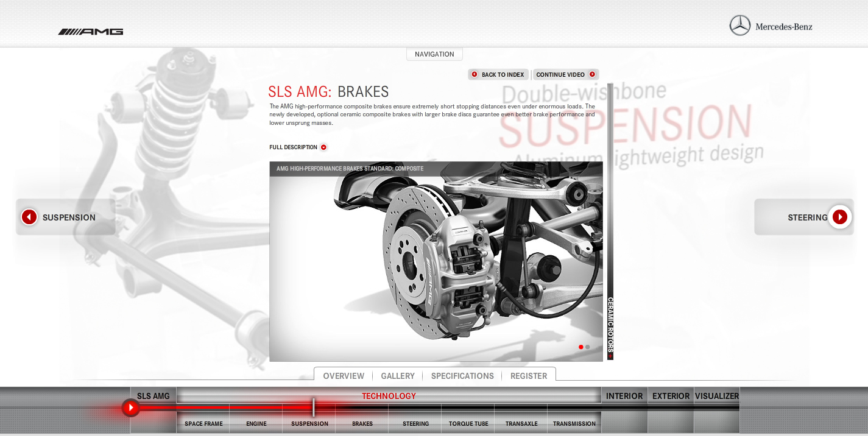868x441 pixels.
Task: Click the brakes description paragraph
Action: 432,115
